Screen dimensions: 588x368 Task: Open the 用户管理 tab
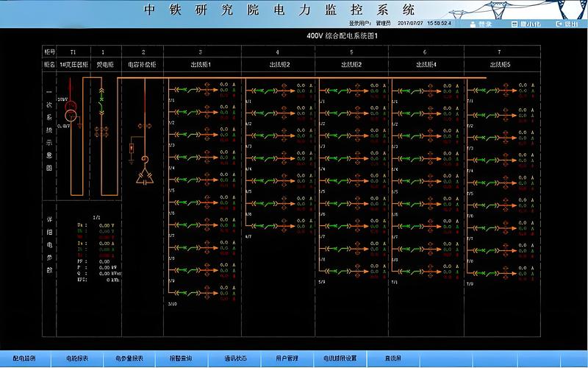point(287,358)
